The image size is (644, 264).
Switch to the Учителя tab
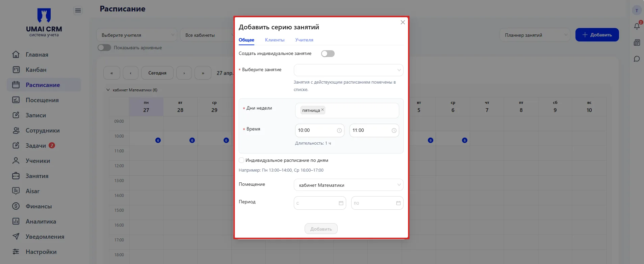[x=304, y=40]
